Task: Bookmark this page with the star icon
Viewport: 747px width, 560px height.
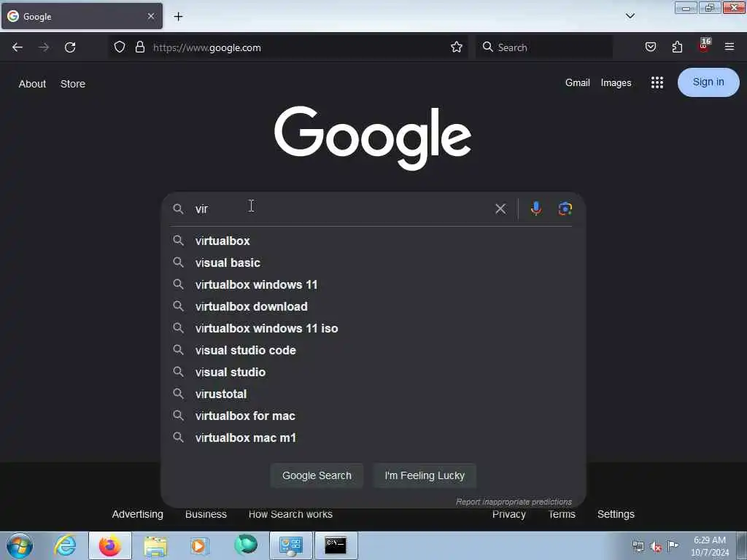Action: (x=457, y=47)
